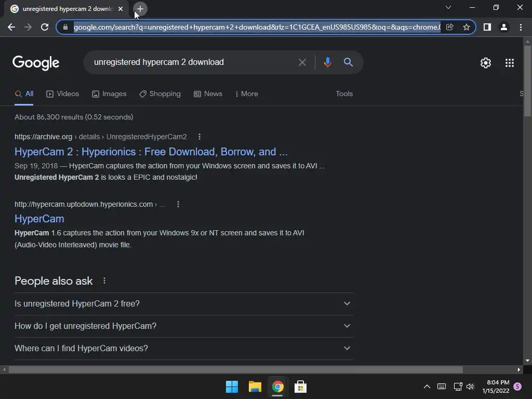Open the Chrome side panel
The height and width of the screenshot is (399, 532).
tap(487, 27)
